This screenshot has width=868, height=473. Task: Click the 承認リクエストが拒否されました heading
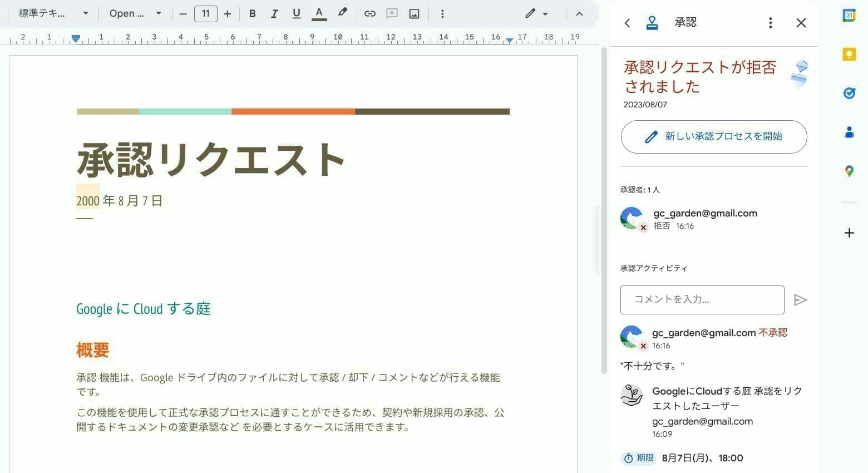click(x=700, y=77)
